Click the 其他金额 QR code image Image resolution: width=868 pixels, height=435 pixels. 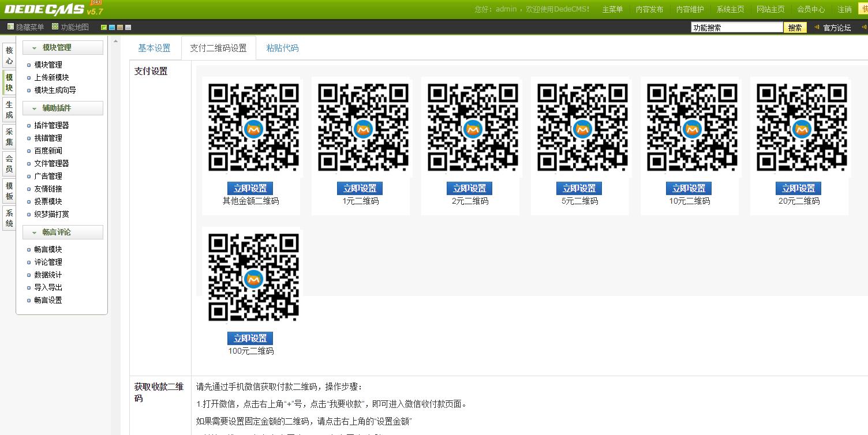click(253, 127)
